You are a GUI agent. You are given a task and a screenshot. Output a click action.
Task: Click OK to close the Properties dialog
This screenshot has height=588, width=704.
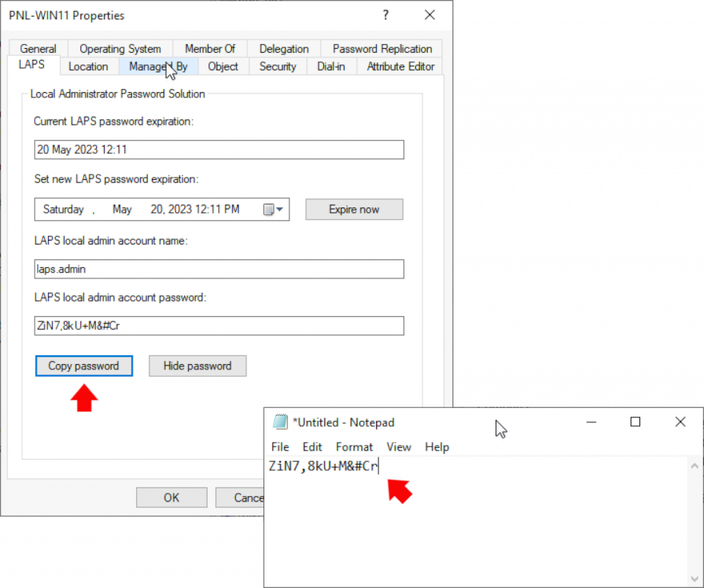pyautogui.click(x=171, y=497)
